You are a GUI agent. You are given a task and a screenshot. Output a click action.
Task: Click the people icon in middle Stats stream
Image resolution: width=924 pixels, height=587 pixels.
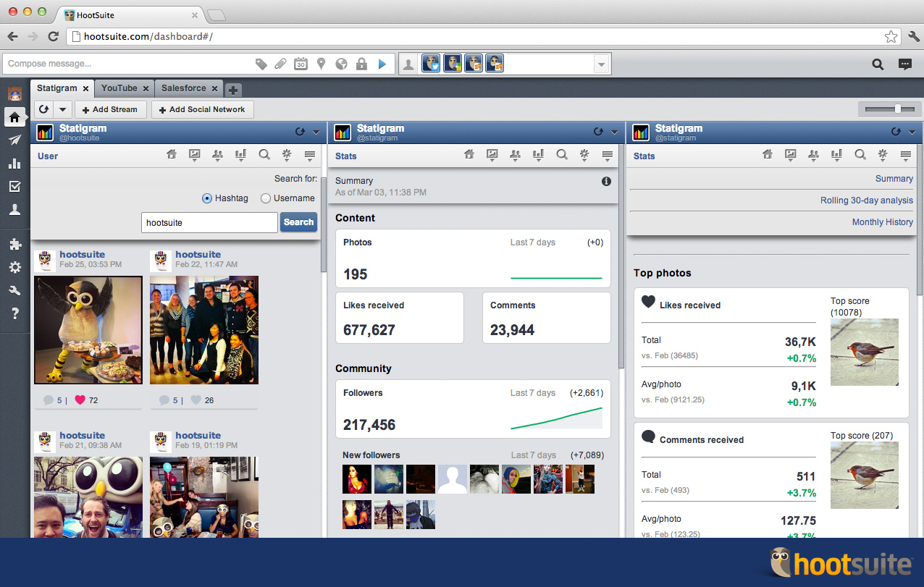pos(516,155)
